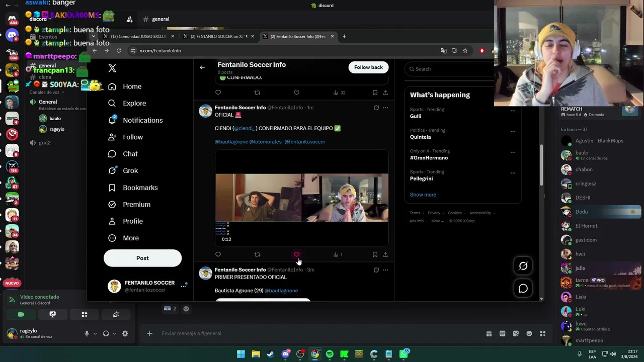644x362 pixels.
Task: Open Notifications in X sidebar
Action: tap(135, 120)
